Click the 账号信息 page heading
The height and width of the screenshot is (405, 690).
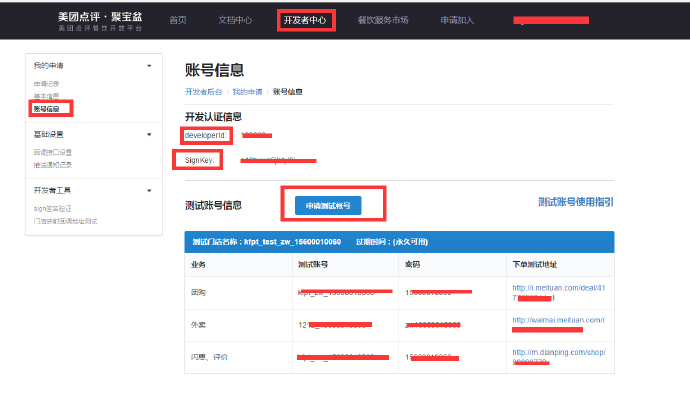coord(214,70)
